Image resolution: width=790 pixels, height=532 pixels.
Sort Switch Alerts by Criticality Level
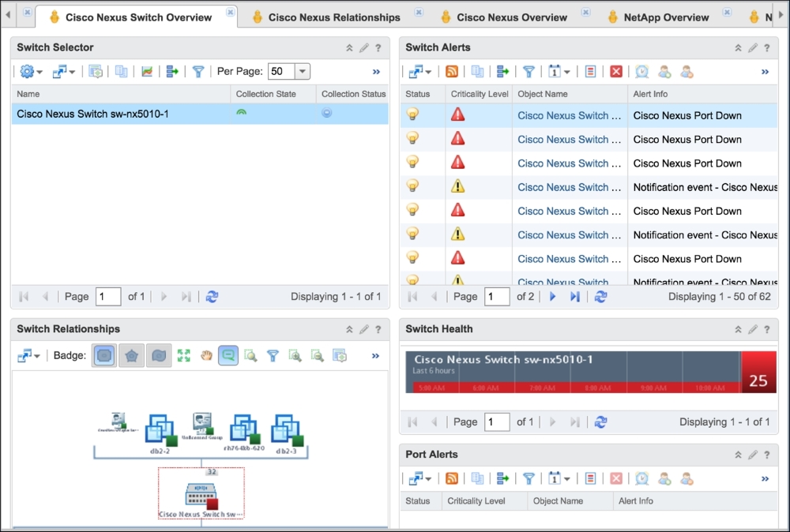point(480,94)
